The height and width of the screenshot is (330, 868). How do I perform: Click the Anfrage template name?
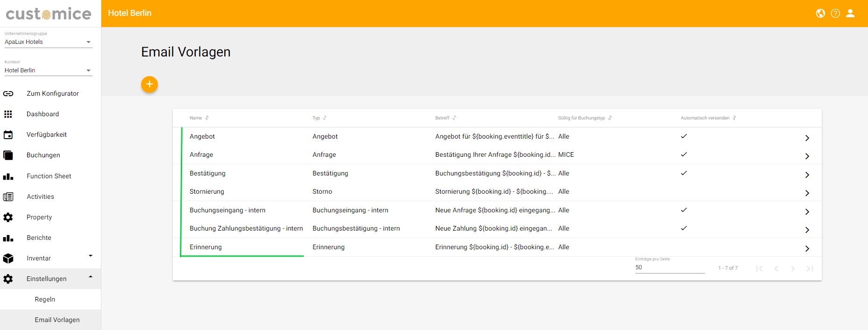coord(201,154)
